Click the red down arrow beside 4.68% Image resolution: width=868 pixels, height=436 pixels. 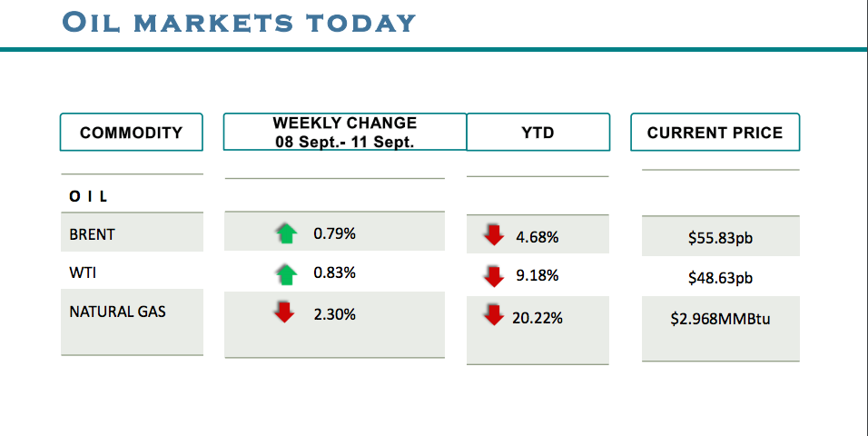pos(493,236)
